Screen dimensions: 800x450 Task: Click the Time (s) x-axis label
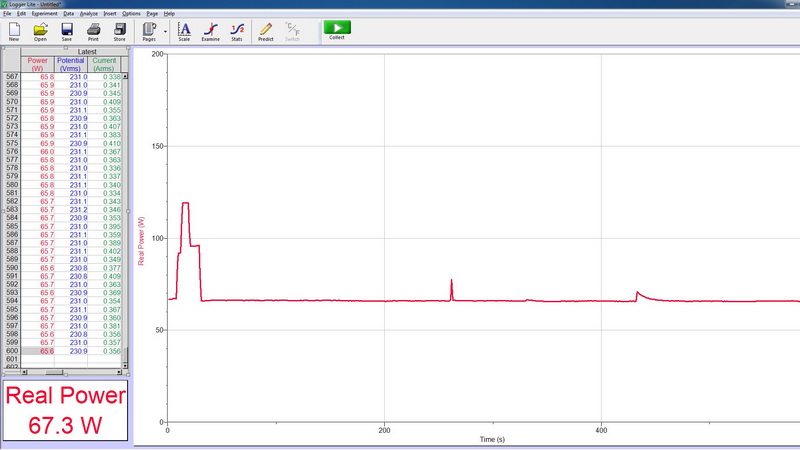[x=493, y=439]
